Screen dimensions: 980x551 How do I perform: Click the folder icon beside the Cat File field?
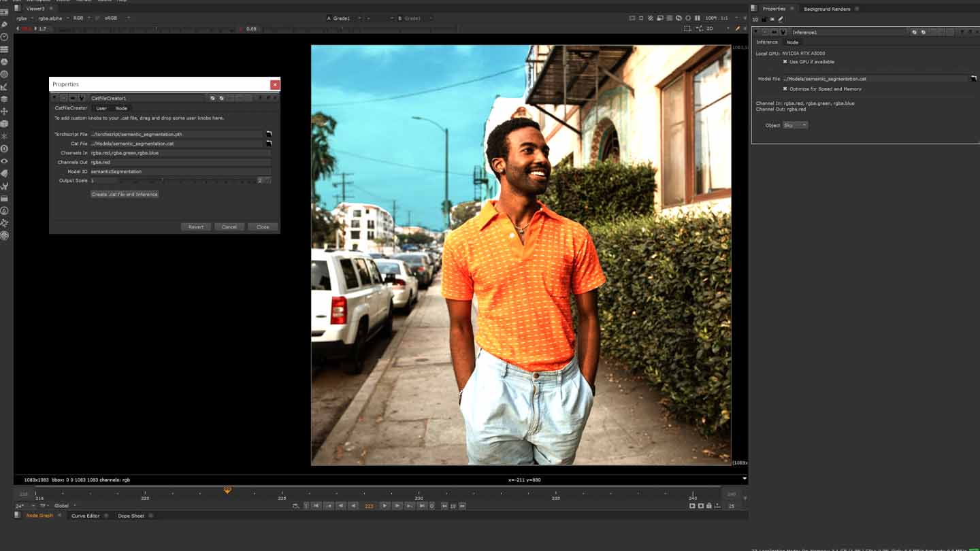point(268,143)
